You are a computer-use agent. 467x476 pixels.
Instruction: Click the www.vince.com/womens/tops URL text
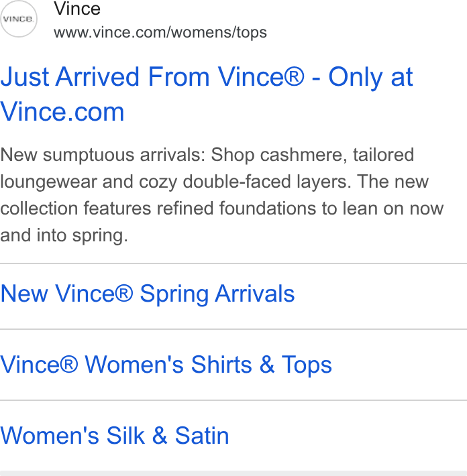tap(160, 32)
